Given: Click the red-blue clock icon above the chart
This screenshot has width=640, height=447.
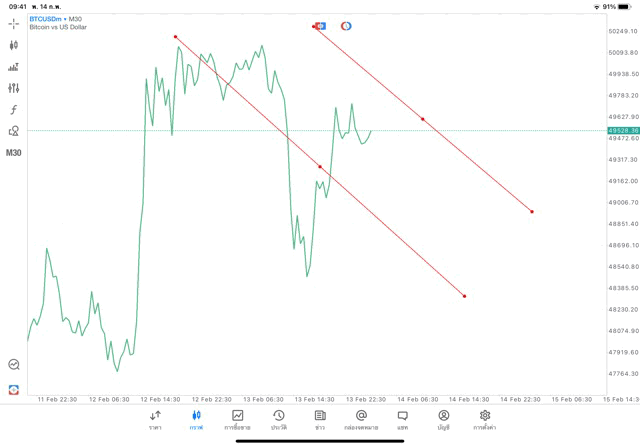Looking at the screenshot, I should click(346, 26).
